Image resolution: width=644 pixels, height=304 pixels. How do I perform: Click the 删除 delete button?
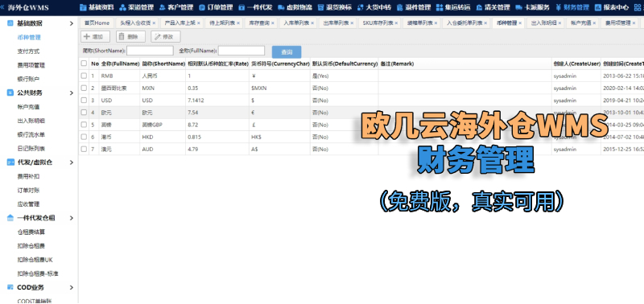[130, 36]
